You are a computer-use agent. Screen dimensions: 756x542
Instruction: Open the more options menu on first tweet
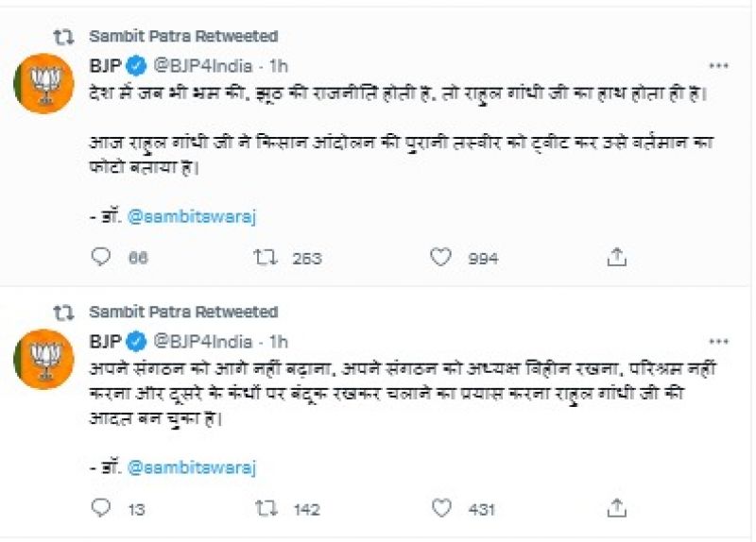[718, 66]
